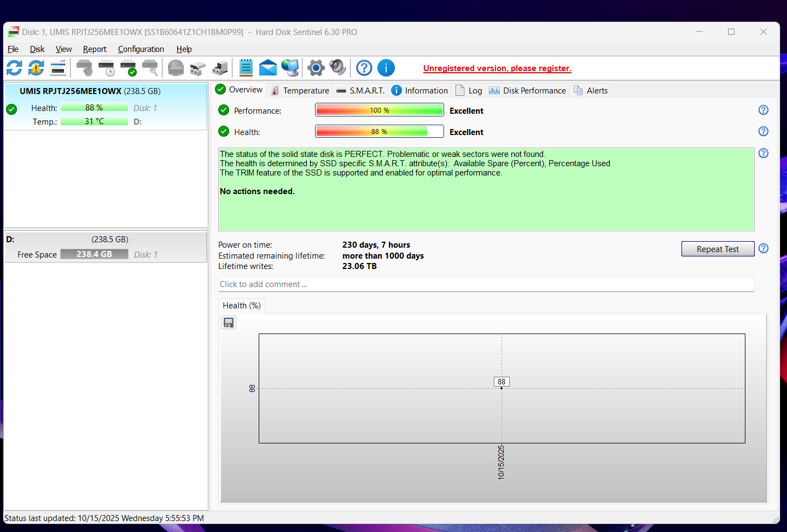Maximize the Hard Disk Sentinel window
Viewport: 787px width, 532px height.
(731, 32)
